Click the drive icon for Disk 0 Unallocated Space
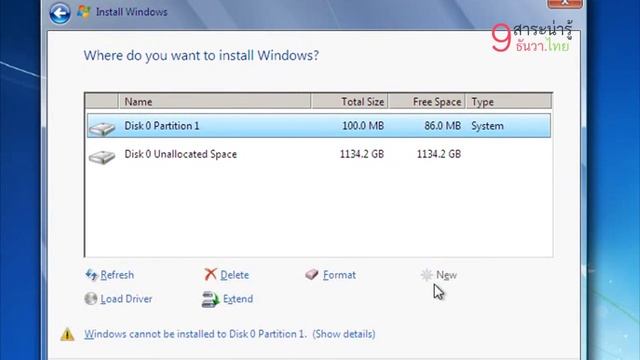This screenshot has height=360, width=640. click(x=102, y=157)
